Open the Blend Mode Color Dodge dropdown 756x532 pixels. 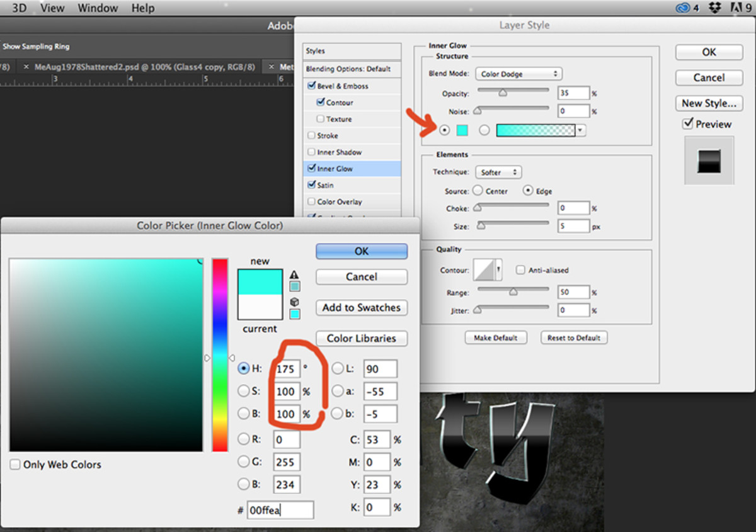coord(518,74)
